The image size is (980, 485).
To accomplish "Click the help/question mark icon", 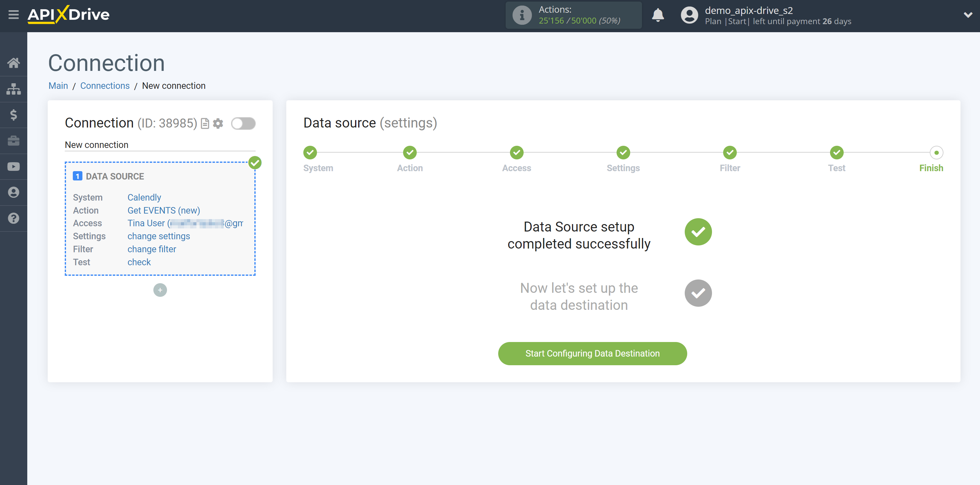I will tap(14, 219).
